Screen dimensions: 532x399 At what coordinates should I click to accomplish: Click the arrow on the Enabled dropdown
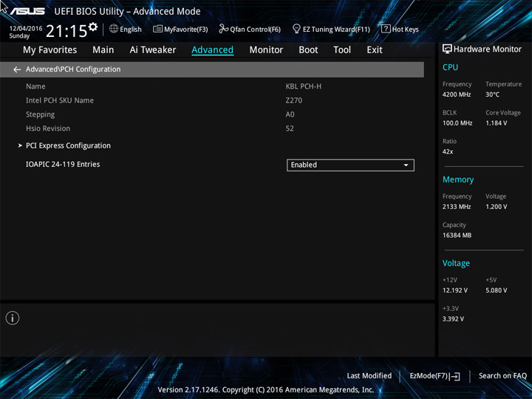pos(406,166)
